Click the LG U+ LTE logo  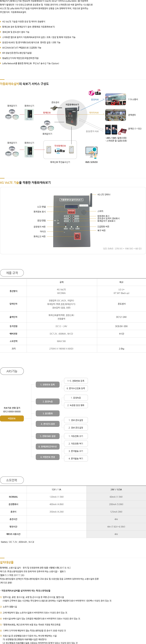[95, 92]
